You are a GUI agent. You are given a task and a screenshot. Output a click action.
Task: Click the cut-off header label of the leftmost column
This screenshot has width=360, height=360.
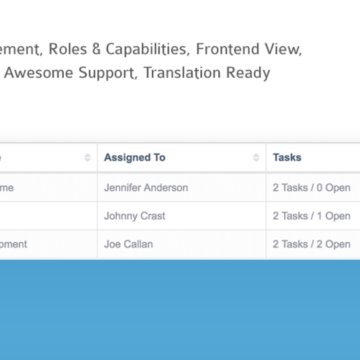tap(0, 157)
